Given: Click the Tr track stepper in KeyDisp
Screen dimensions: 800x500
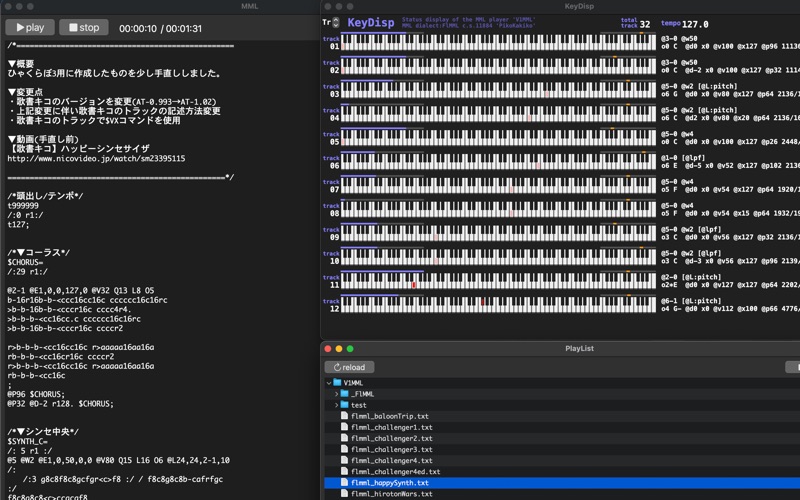Looking at the screenshot, I should 336,22.
